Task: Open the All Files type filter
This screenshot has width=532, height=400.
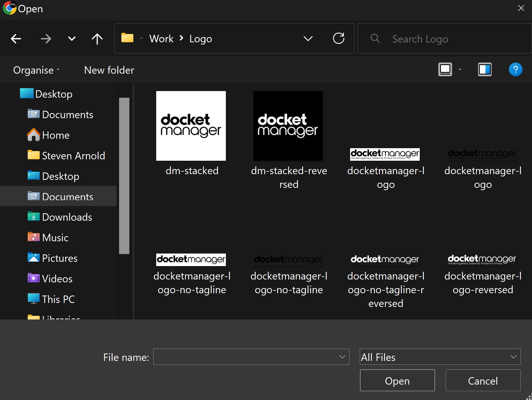Action: click(x=440, y=357)
